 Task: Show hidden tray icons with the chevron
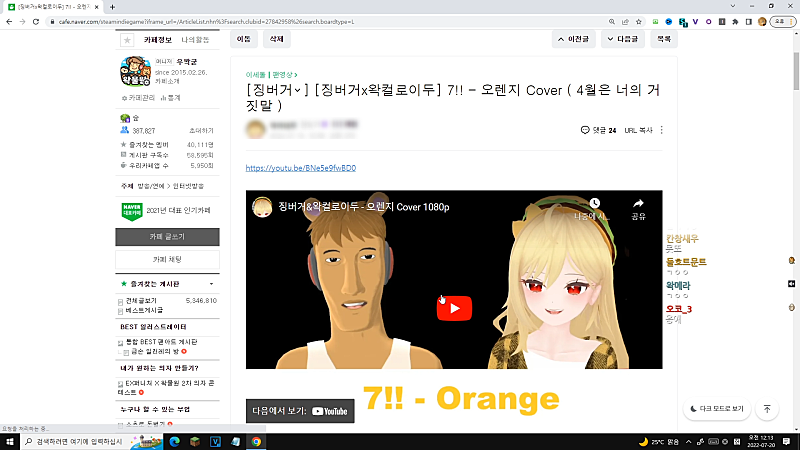(x=688, y=442)
